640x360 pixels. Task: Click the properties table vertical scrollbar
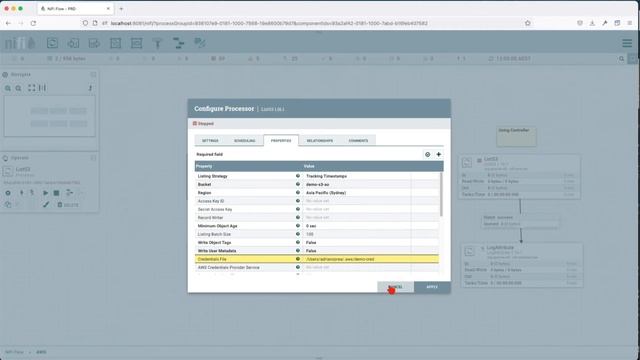pyautogui.click(x=441, y=194)
